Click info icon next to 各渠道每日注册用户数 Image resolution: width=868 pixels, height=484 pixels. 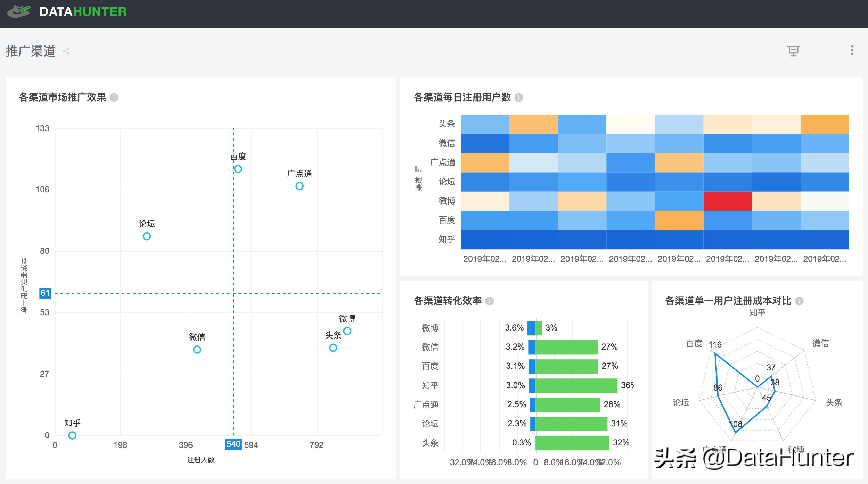(518, 98)
